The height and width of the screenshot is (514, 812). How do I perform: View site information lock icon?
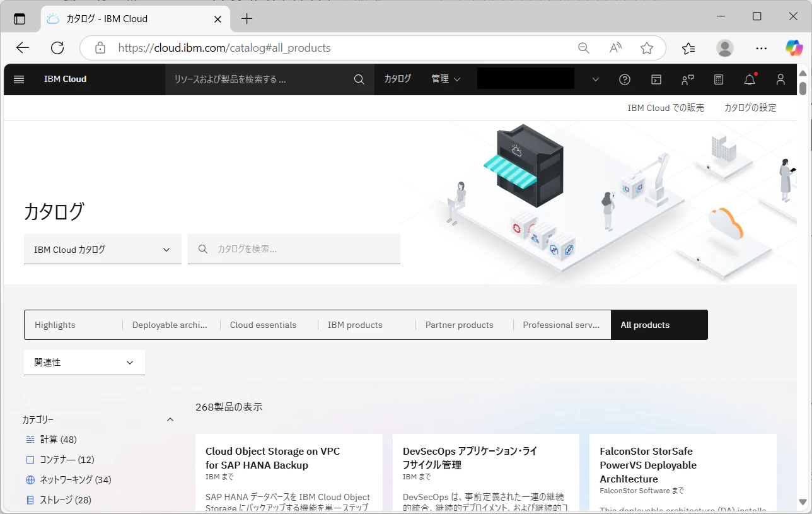pyautogui.click(x=100, y=48)
